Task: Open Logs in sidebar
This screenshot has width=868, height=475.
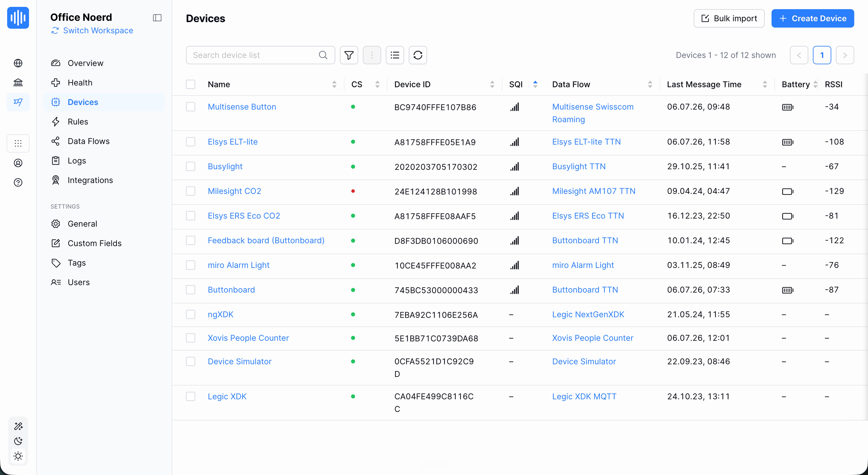Action: pos(104,161)
